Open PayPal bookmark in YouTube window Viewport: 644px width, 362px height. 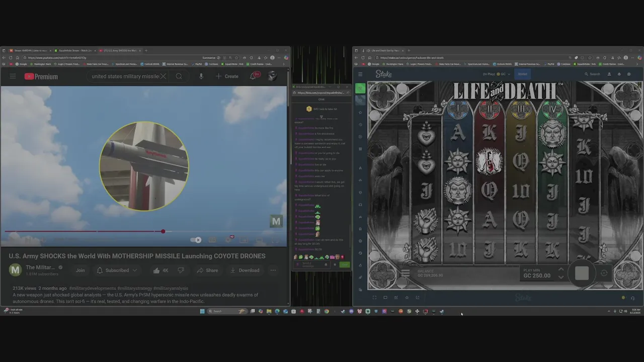point(197,64)
